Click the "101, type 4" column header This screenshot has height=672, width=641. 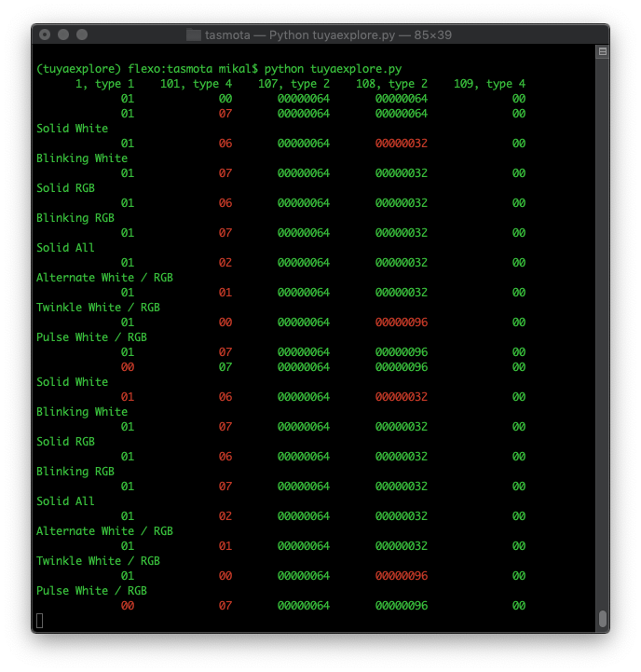click(x=196, y=84)
